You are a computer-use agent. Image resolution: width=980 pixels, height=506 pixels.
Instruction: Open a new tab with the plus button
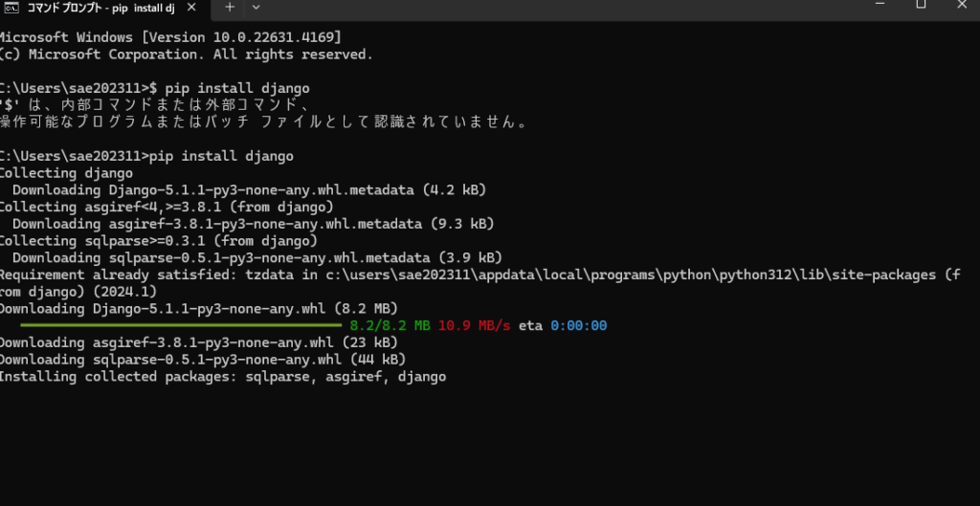[230, 7]
